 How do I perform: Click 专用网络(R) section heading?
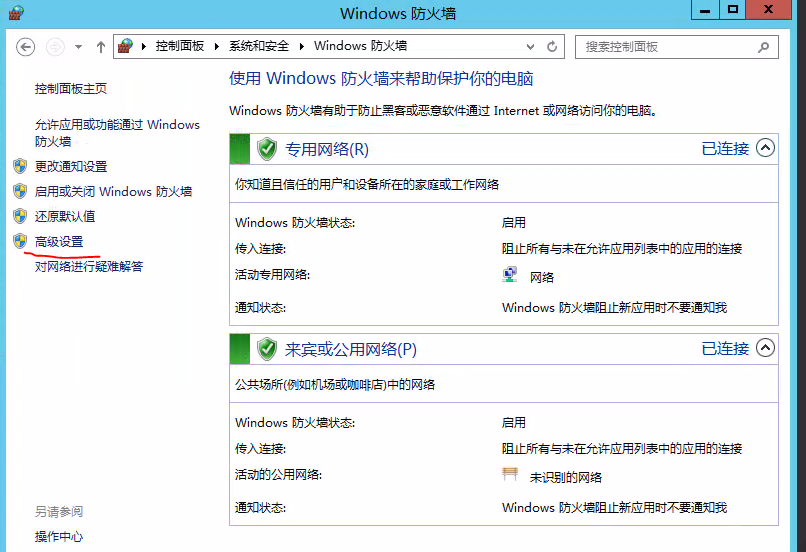click(327, 149)
